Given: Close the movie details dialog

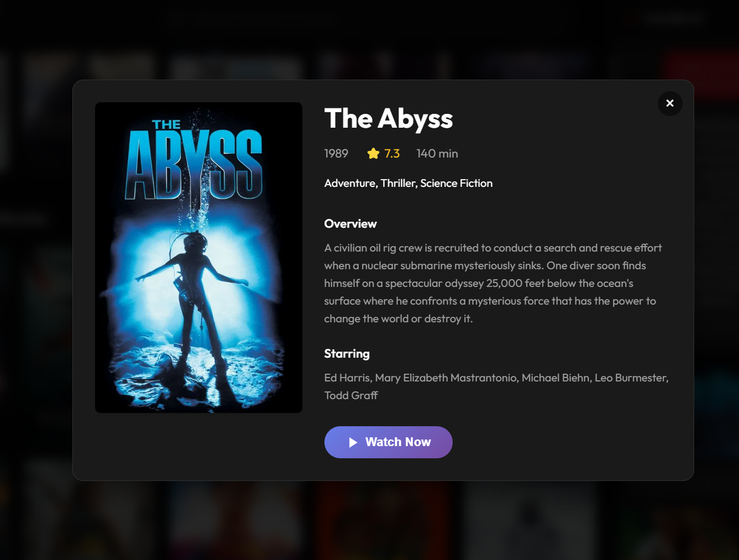Looking at the screenshot, I should coord(670,103).
